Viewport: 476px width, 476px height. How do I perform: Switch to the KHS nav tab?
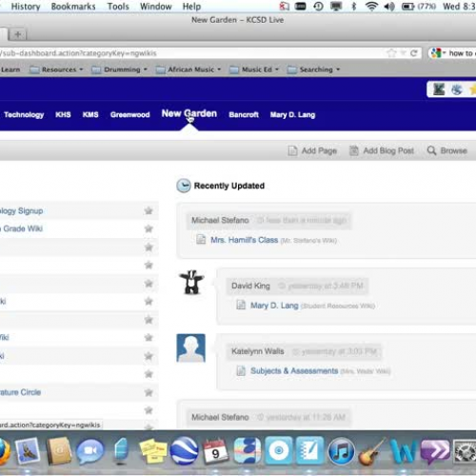point(63,115)
